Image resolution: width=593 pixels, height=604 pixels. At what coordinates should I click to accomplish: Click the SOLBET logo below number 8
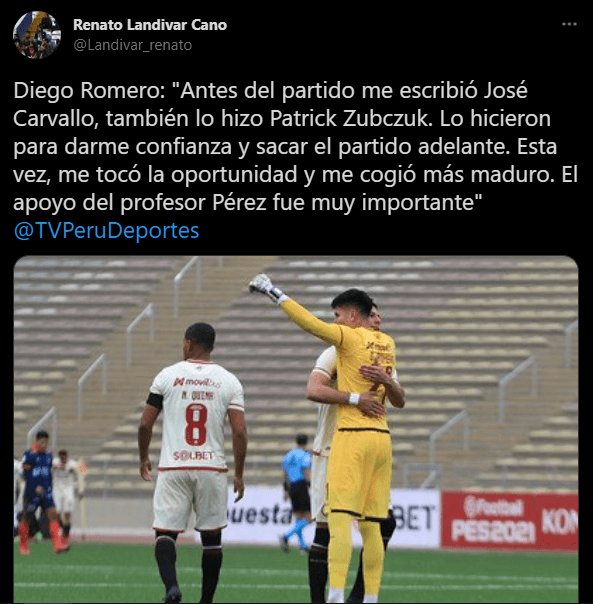pyautogui.click(x=193, y=456)
